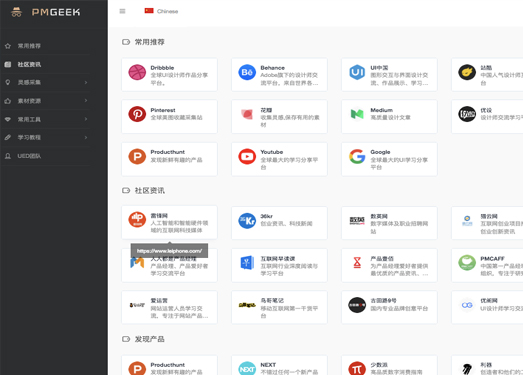
Task: Expand the 学习教程 chevron
Action: pos(86,137)
